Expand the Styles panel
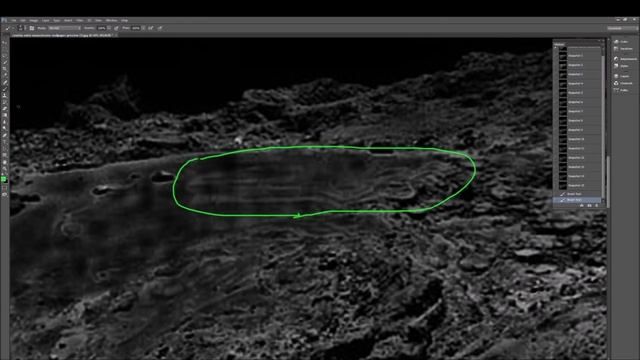Image resolution: width=640 pixels, height=360 pixels. [622, 66]
